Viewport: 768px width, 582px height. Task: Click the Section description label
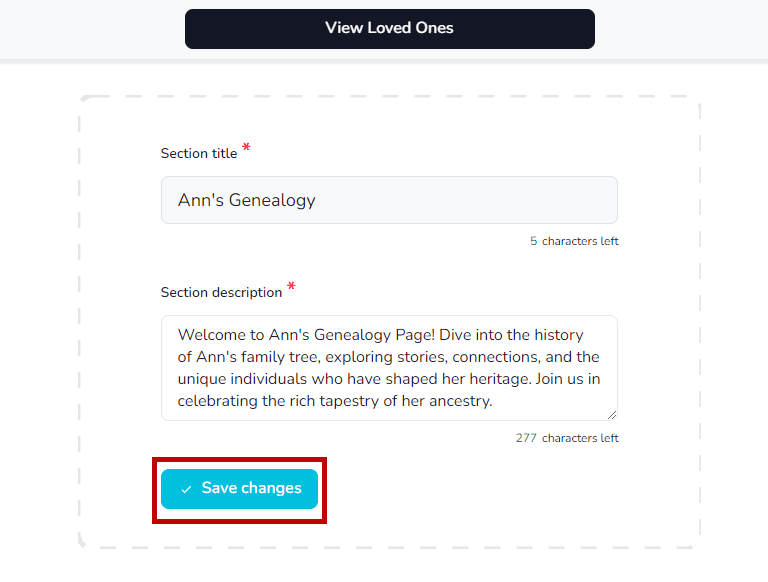[x=221, y=293]
